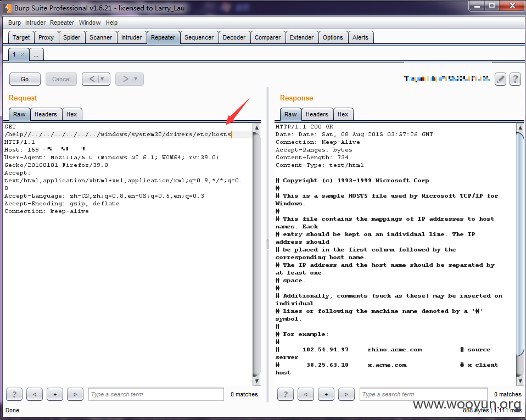Open the back history dropdown arrow
This screenshot has width=526, height=420.
click(x=103, y=79)
